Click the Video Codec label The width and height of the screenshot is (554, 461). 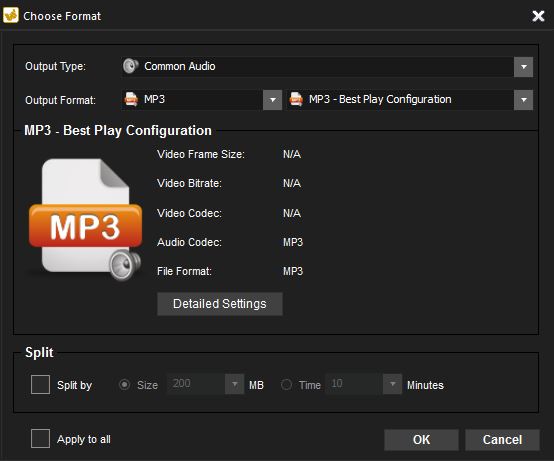click(x=189, y=213)
